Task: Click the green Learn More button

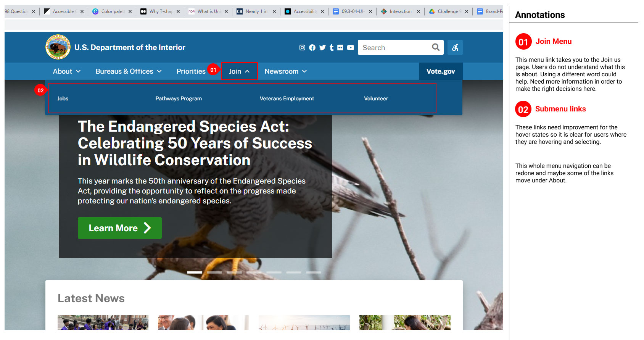Action: click(x=120, y=228)
